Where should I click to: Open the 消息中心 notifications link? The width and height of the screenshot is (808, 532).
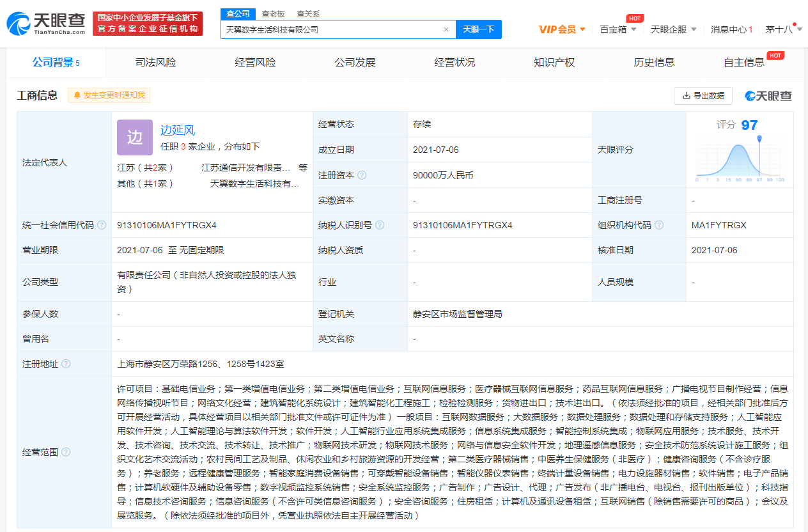click(x=731, y=29)
